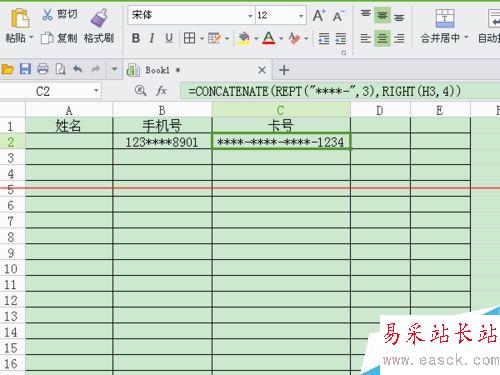Expand the quick access toolbar dropdown
This screenshot has height=375, width=500.
point(114,69)
